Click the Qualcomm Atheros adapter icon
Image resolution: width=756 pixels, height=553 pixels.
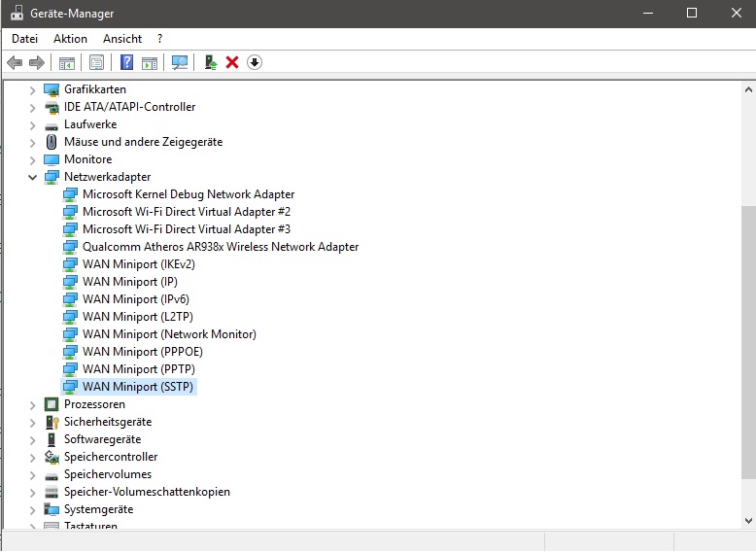[x=70, y=247]
